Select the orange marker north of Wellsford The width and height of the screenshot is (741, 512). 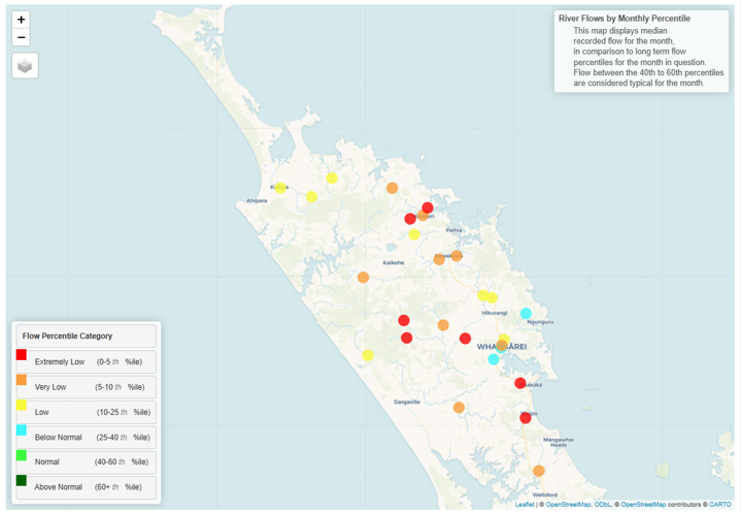539,471
